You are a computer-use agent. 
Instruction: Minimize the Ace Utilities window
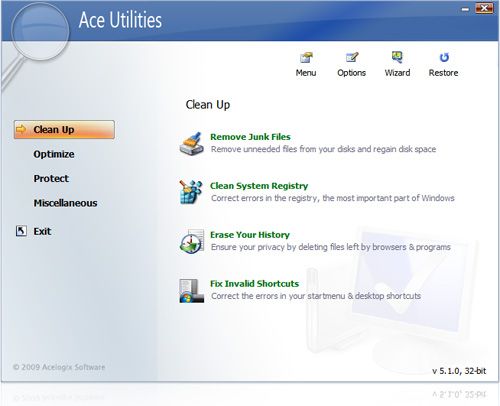465,9
